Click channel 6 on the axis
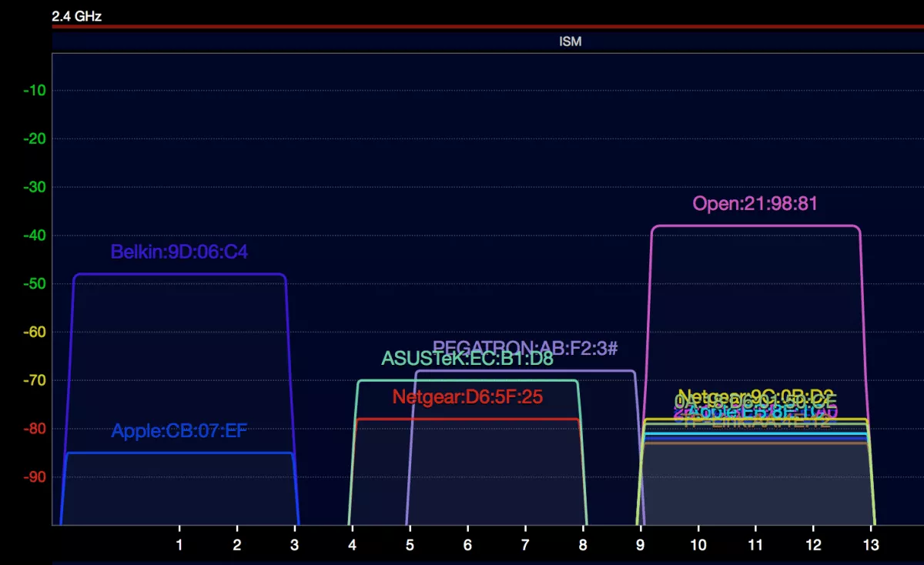Screen dimensions: 924x565 (467, 544)
